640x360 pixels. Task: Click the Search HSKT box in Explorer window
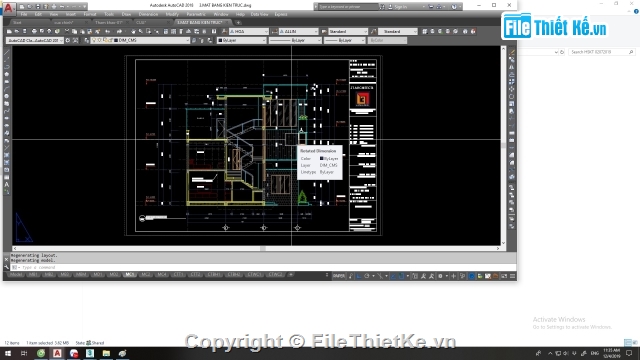(x=602, y=52)
